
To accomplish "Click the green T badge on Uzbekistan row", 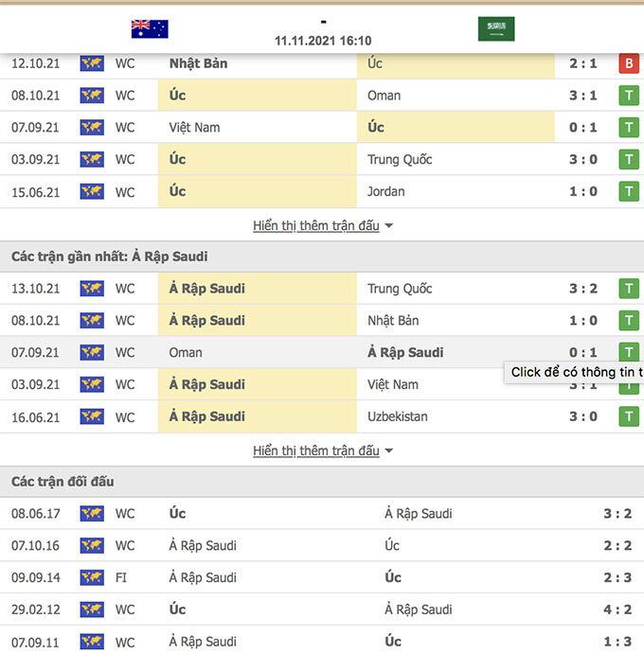I will (628, 416).
